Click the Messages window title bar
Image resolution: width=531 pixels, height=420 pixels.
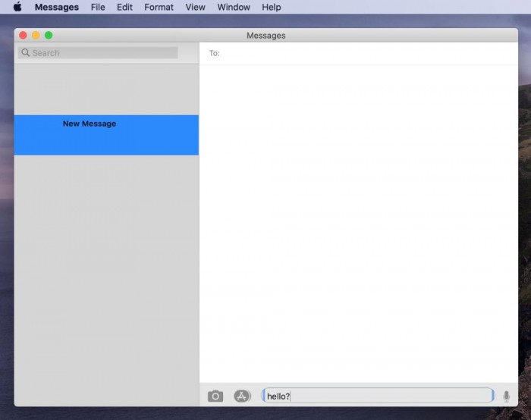pyautogui.click(x=265, y=35)
